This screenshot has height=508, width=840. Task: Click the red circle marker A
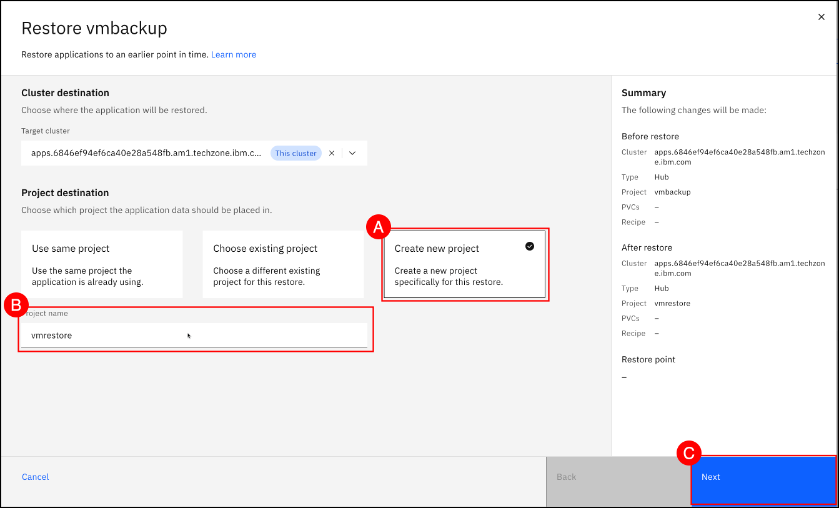[x=379, y=227]
